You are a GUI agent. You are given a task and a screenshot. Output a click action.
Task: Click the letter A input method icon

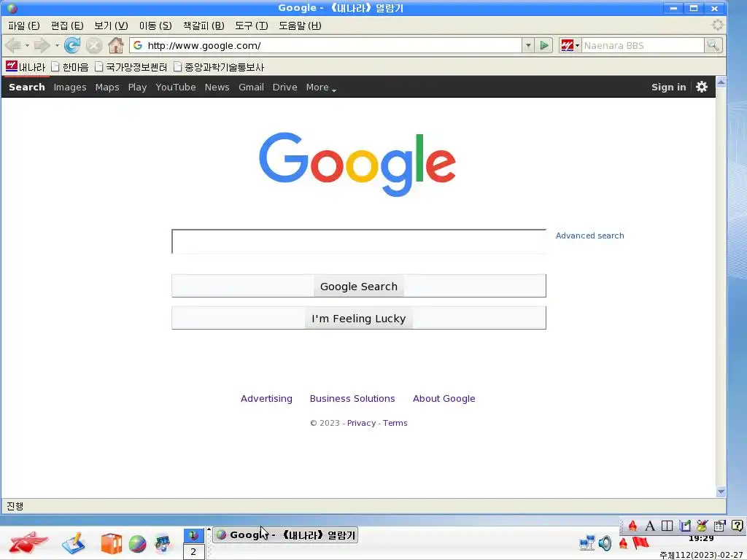[649, 526]
